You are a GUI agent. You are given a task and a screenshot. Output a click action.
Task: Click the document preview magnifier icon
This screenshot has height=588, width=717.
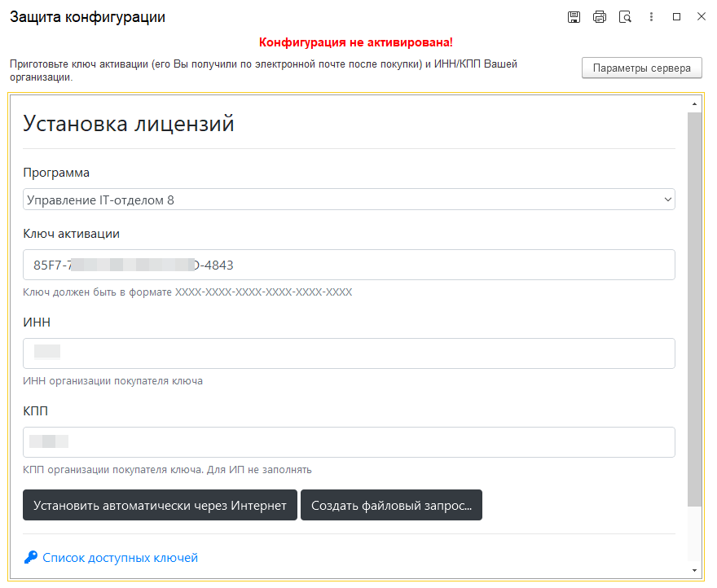pos(625,16)
